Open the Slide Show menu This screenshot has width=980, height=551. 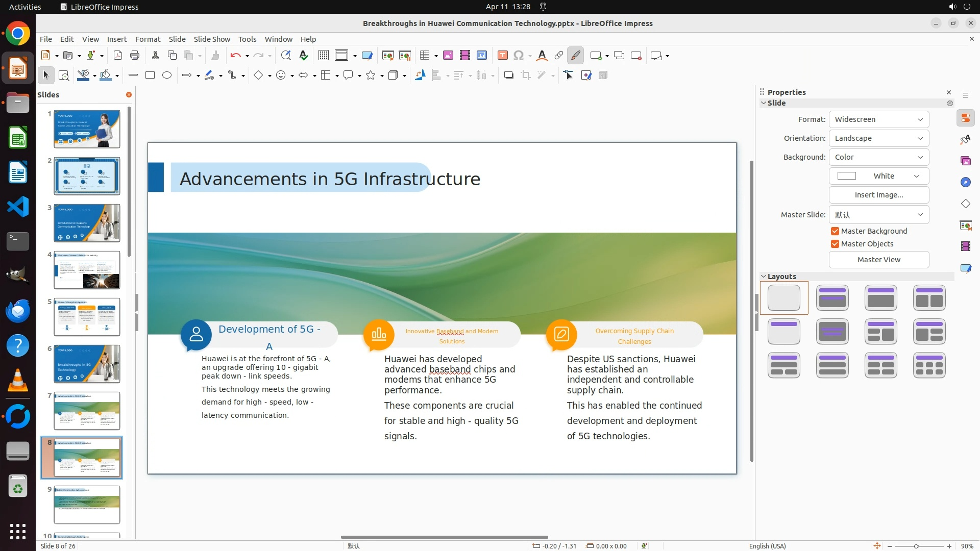point(212,39)
